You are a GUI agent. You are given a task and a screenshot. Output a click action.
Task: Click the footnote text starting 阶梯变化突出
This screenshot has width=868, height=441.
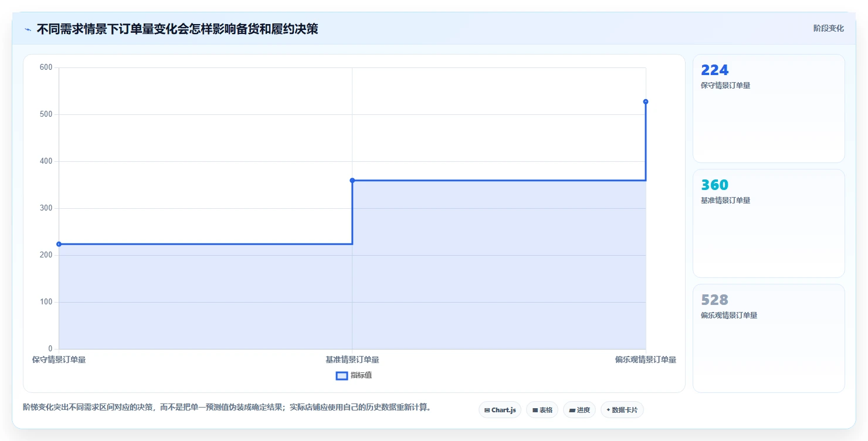pos(227,407)
